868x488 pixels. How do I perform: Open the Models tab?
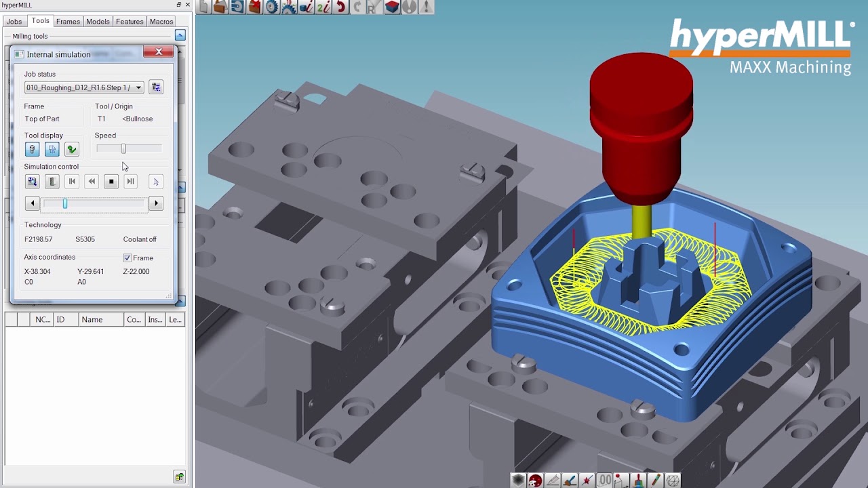[98, 22]
